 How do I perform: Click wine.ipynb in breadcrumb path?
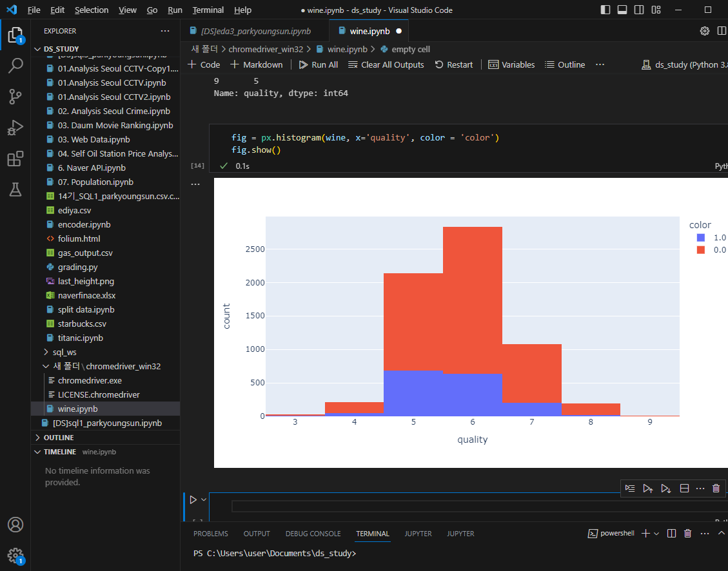tap(348, 49)
